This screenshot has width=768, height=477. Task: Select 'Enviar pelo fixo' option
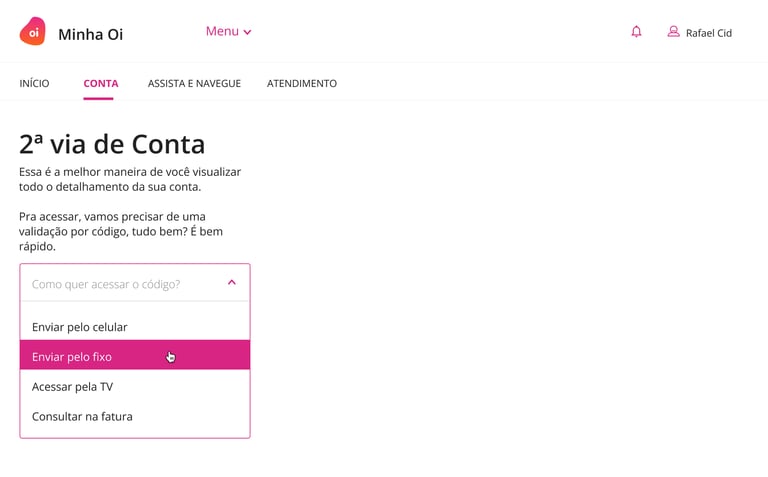pos(72,356)
